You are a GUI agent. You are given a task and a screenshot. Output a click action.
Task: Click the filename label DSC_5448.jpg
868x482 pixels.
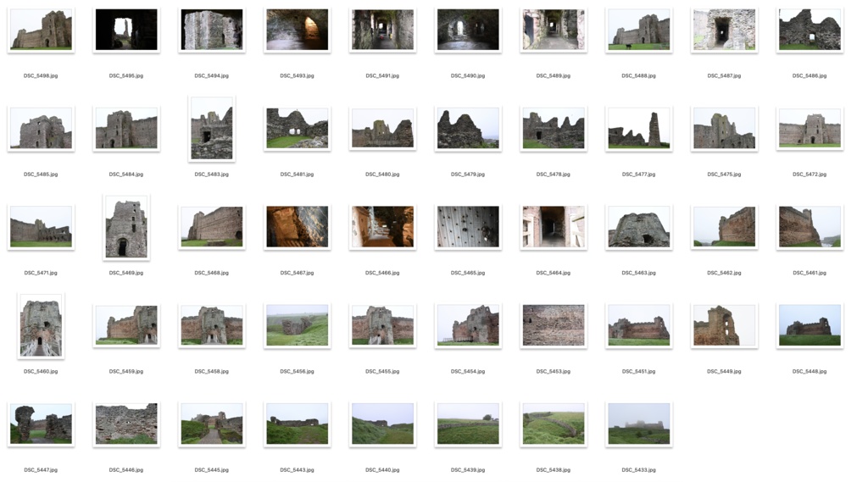(810, 372)
